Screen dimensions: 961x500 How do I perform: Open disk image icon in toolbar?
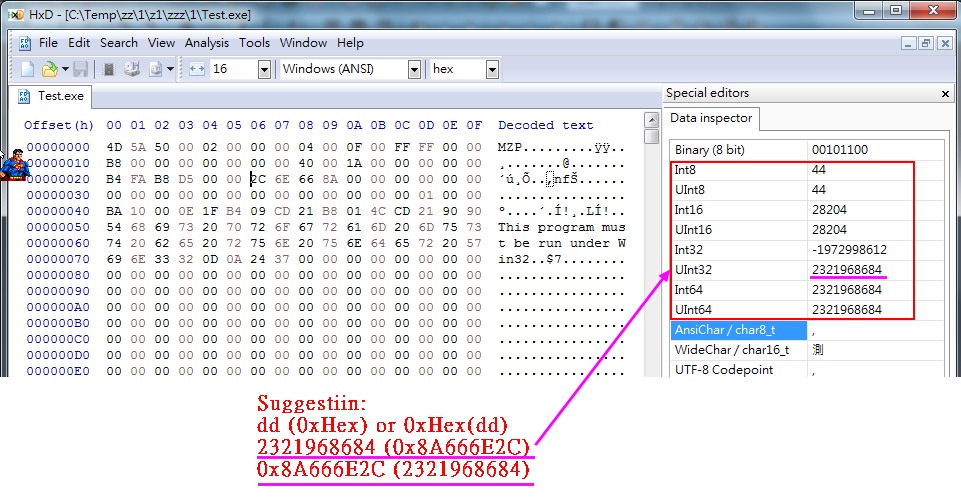click(x=156, y=69)
